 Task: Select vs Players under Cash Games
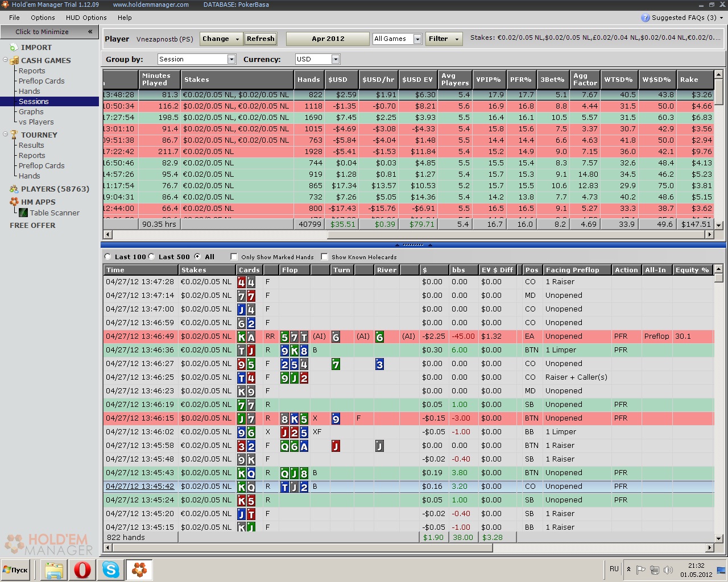coord(36,122)
